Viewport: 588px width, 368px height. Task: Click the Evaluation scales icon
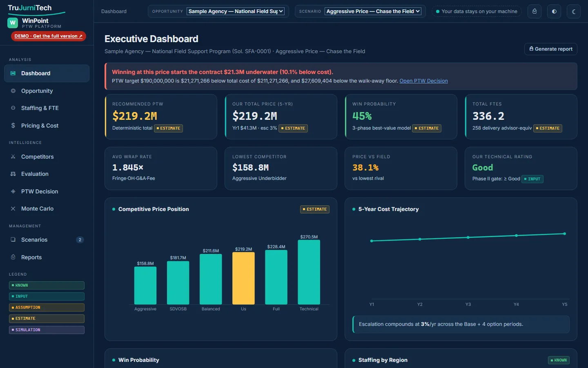pyautogui.click(x=13, y=174)
